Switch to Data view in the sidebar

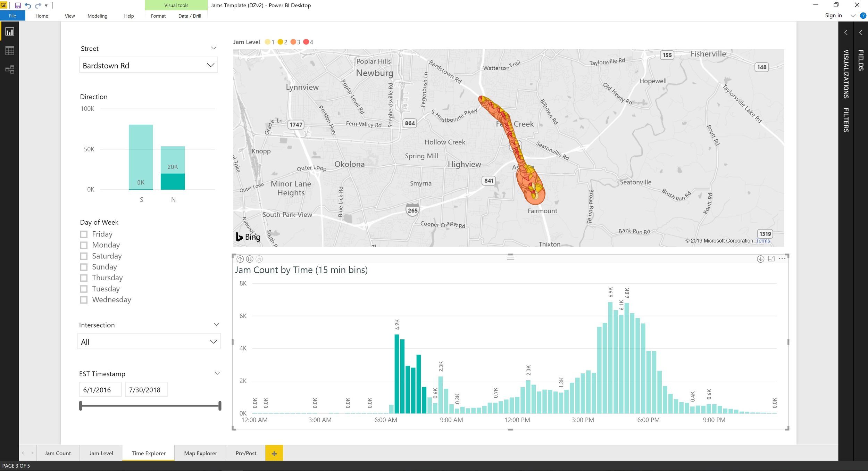[10, 51]
